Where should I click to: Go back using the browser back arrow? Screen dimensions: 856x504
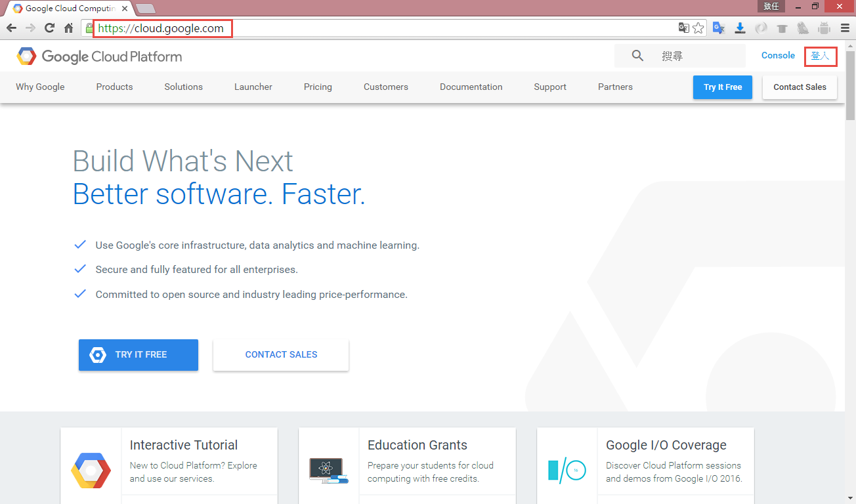tap(11, 28)
